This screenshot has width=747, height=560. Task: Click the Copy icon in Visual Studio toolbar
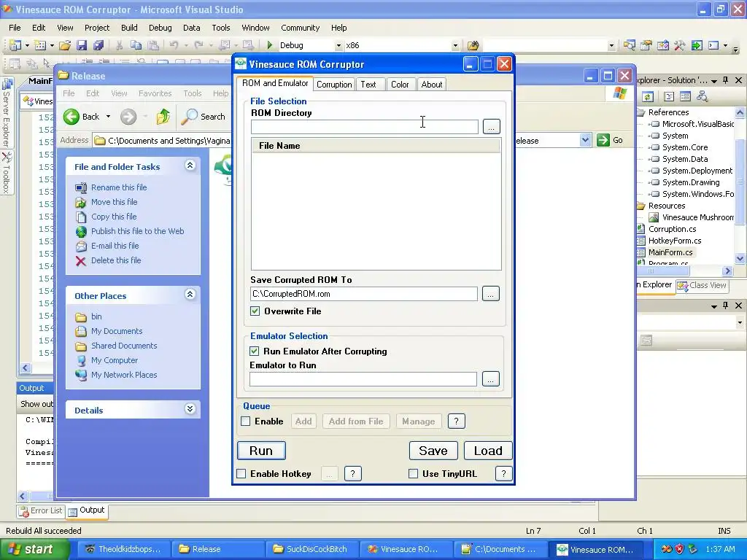[136, 45]
